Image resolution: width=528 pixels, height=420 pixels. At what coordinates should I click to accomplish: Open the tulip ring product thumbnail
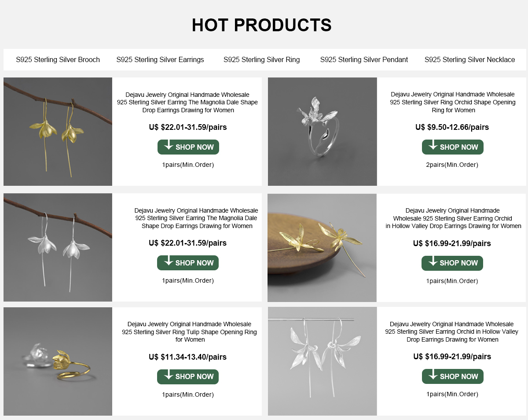point(58,361)
